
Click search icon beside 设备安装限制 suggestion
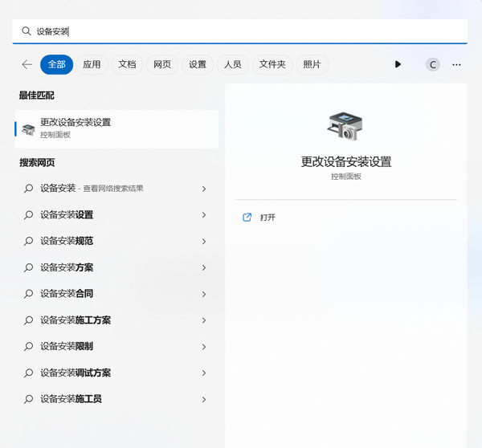(29, 346)
